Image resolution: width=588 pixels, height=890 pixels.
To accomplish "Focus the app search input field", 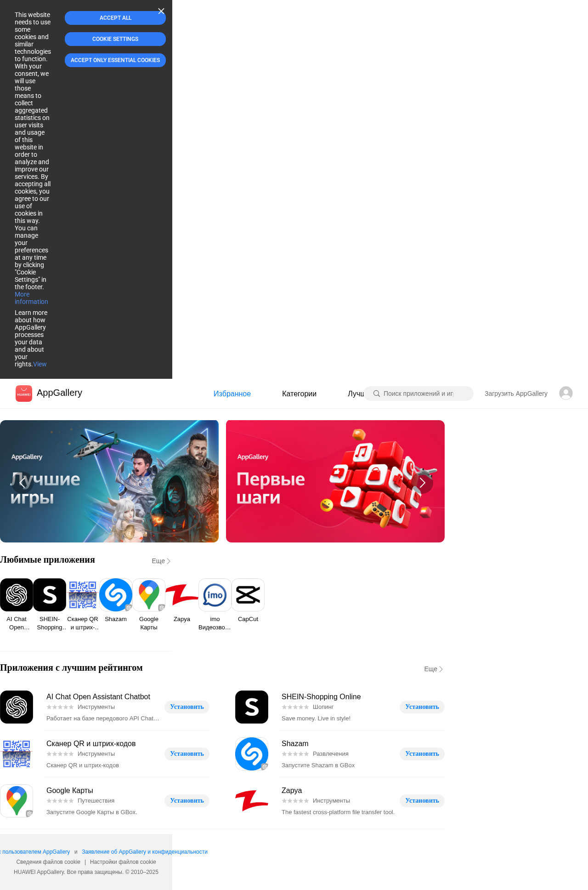I will (x=418, y=394).
